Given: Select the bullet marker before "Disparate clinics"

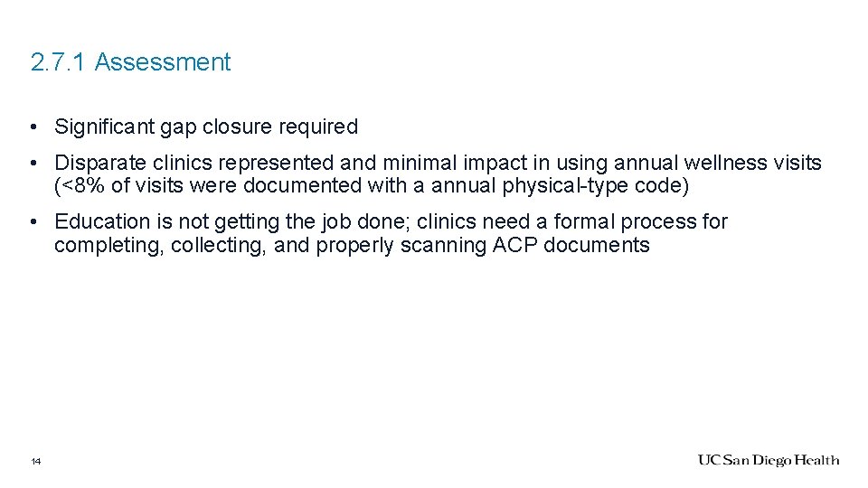Looking at the screenshot, I should tap(32, 164).
